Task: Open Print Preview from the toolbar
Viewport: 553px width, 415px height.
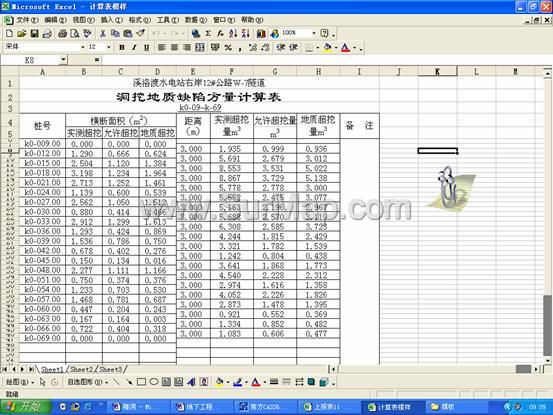Action: (x=75, y=33)
